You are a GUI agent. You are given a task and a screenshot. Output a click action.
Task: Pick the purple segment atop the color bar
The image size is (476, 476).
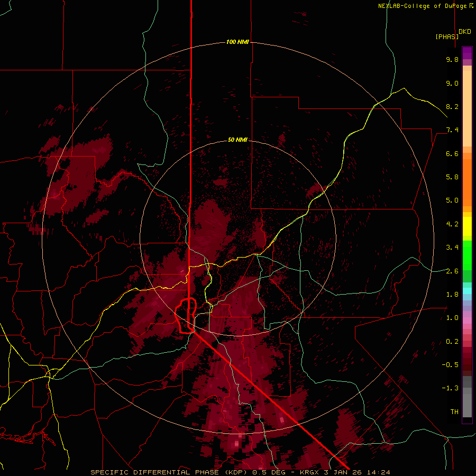[467, 53]
